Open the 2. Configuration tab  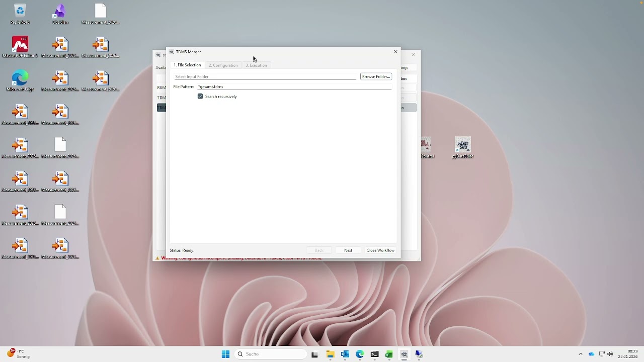point(223,65)
